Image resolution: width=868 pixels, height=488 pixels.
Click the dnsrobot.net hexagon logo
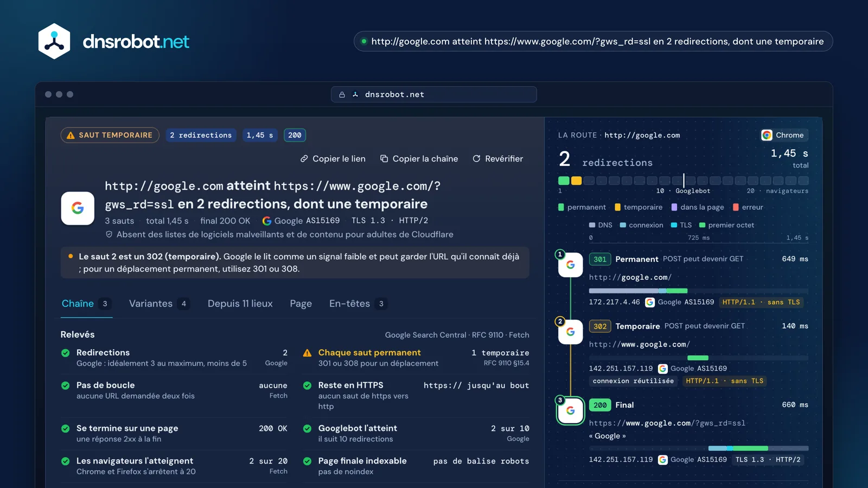(54, 41)
